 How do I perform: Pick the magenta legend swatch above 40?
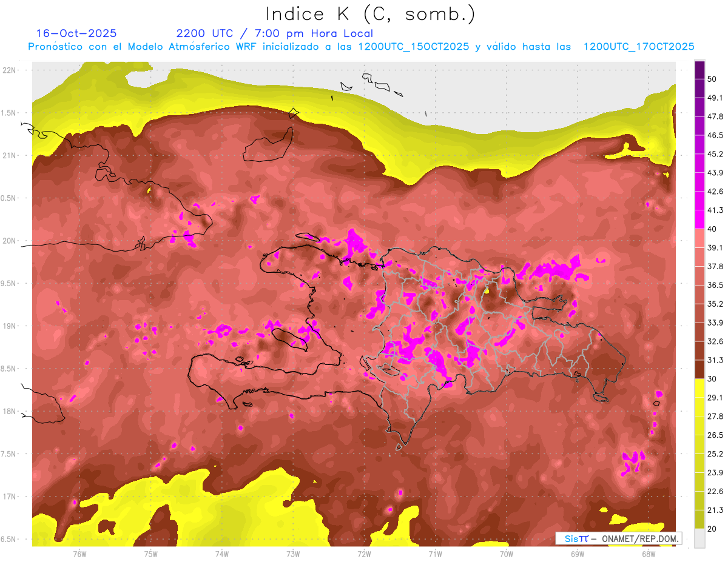[x=699, y=219]
